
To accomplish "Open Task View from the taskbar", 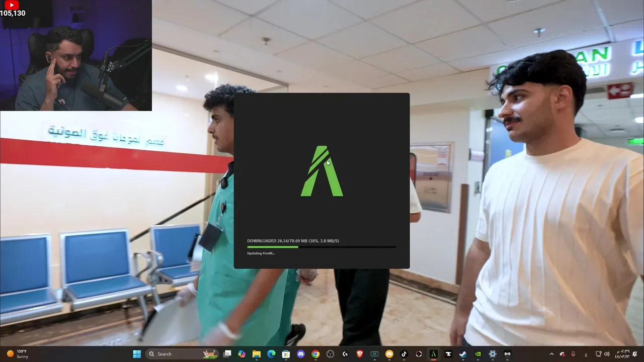I will tap(227, 354).
